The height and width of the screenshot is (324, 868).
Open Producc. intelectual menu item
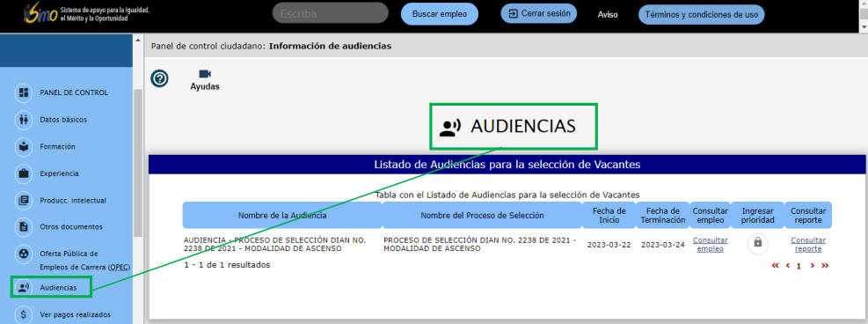point(73,201)
